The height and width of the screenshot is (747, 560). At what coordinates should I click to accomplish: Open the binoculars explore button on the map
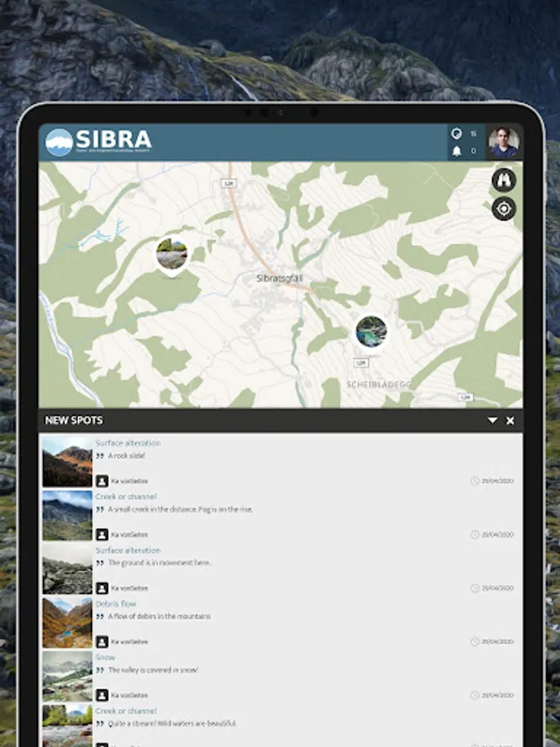coord(504,180)
